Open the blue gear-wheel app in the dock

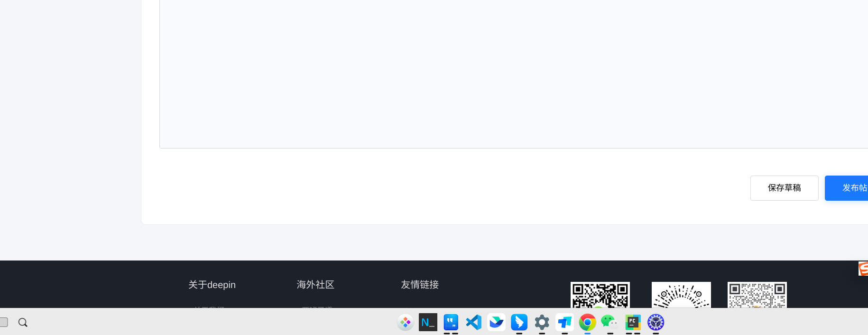(656, 323)
